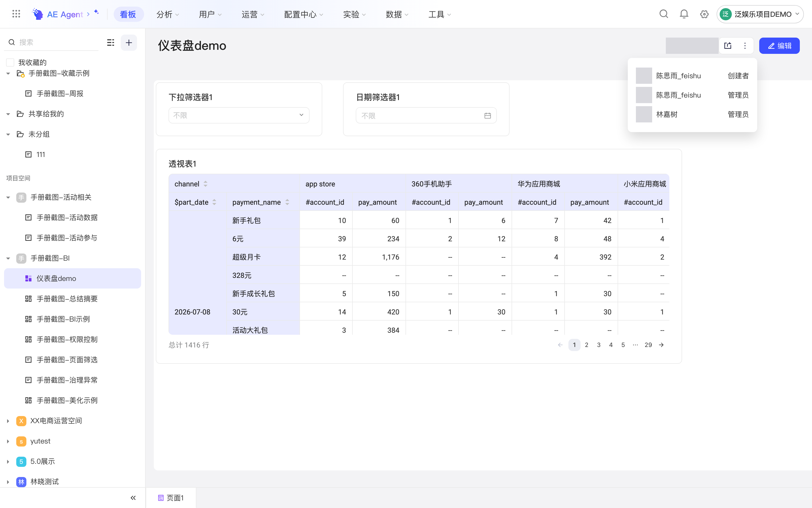Jump to page 29 of the table
This screenshot has width=812, height=508.
coord(648,345)
